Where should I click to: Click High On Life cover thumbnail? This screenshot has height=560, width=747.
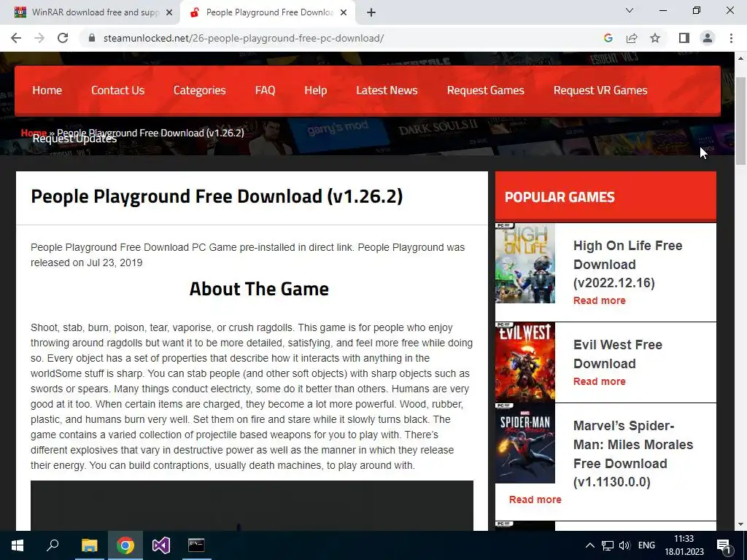pos(525,262)
